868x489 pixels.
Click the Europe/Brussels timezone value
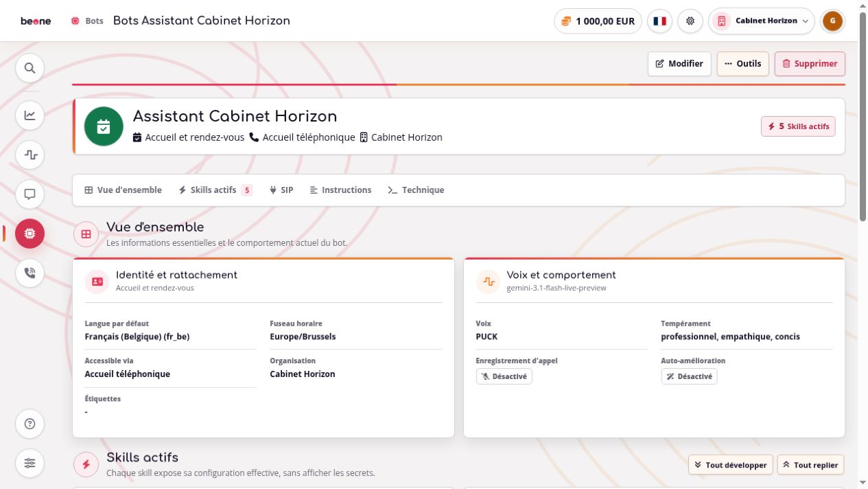pyautogui.click(x=303, y=337)
